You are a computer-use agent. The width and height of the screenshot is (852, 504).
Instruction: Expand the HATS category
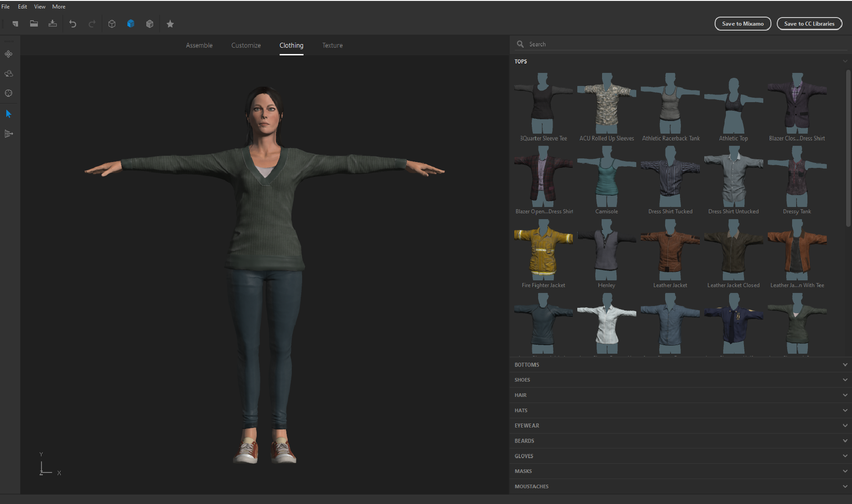(x=680, y=411)
